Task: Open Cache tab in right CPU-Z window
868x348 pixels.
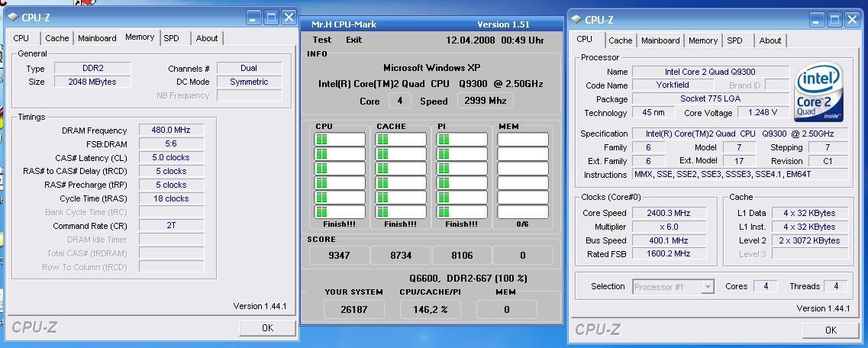Action: [621, 40]
